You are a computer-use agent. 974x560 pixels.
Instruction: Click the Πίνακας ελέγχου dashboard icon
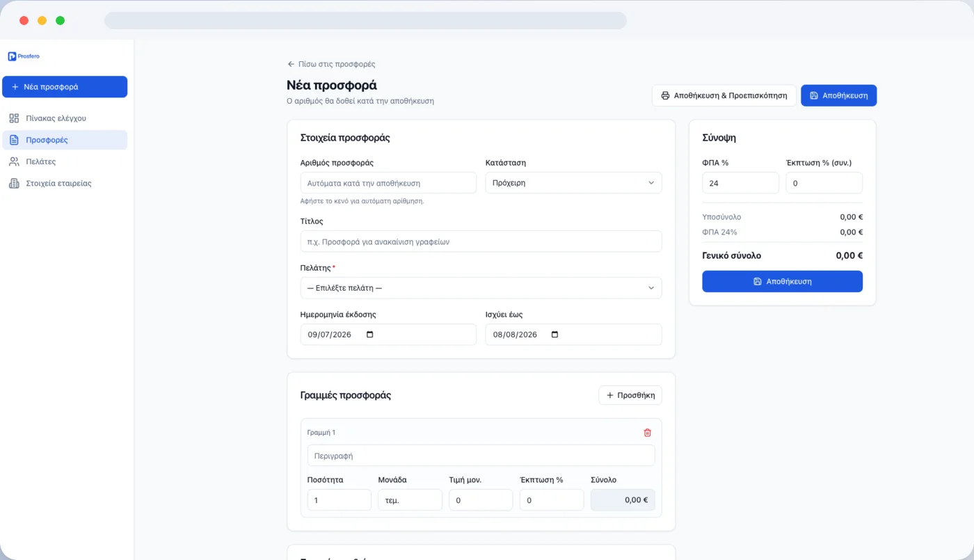point(14,118)
